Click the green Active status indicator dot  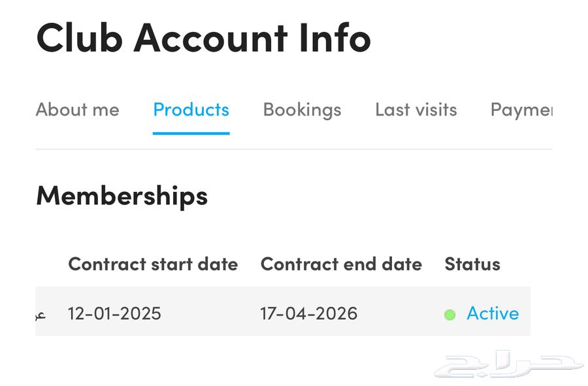(x=449, y=314)
